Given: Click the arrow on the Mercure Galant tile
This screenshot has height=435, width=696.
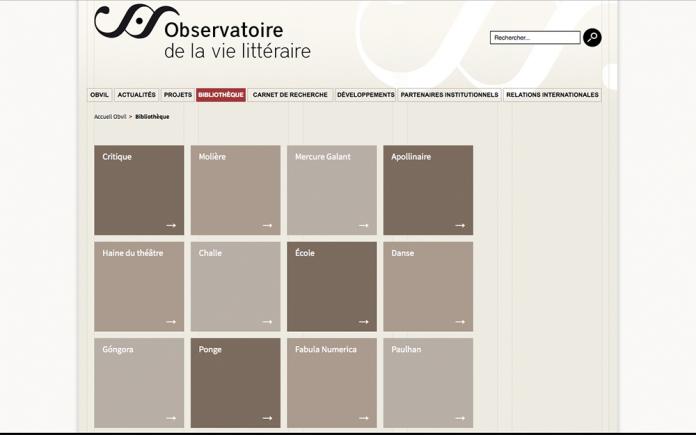Looking at the screenshot, I should (x=364, y=225).
